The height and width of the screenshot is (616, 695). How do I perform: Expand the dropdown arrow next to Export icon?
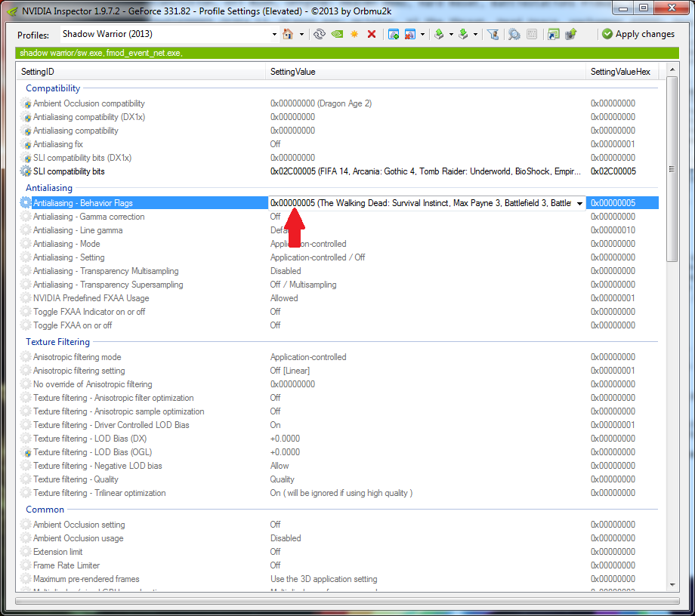[451, 34]
